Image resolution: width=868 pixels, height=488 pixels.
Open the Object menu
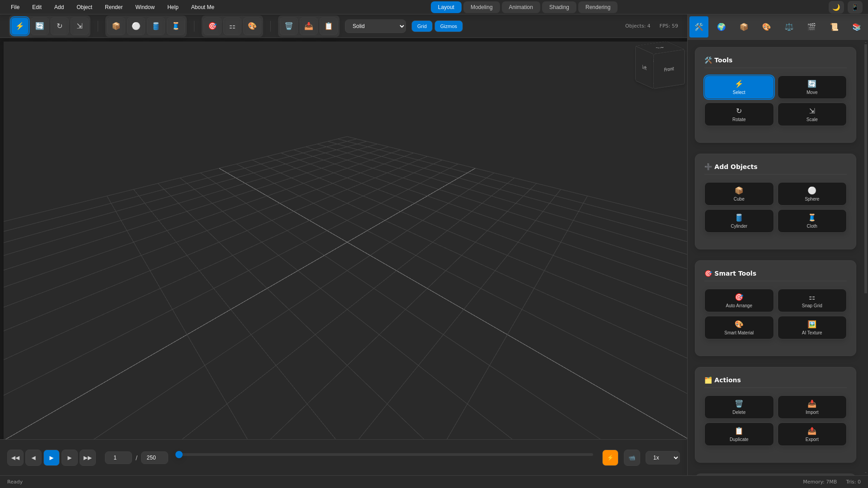click(x=84, y=7)
